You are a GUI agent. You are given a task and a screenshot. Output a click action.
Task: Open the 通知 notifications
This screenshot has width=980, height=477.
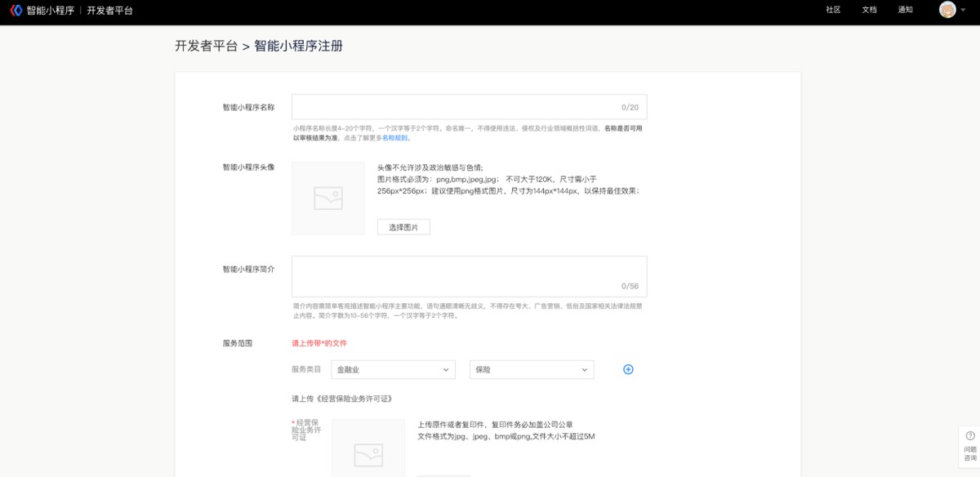click(905, 10)
